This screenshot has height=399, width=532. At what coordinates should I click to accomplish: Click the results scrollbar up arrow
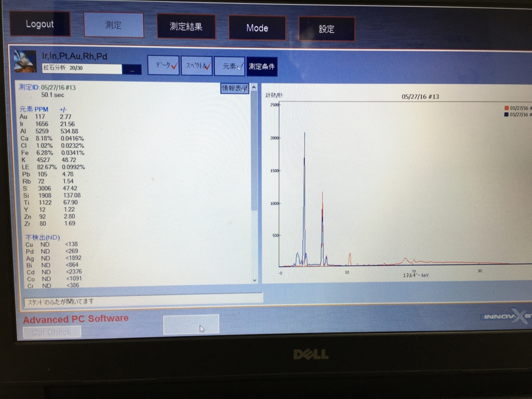tap(254, 87)
